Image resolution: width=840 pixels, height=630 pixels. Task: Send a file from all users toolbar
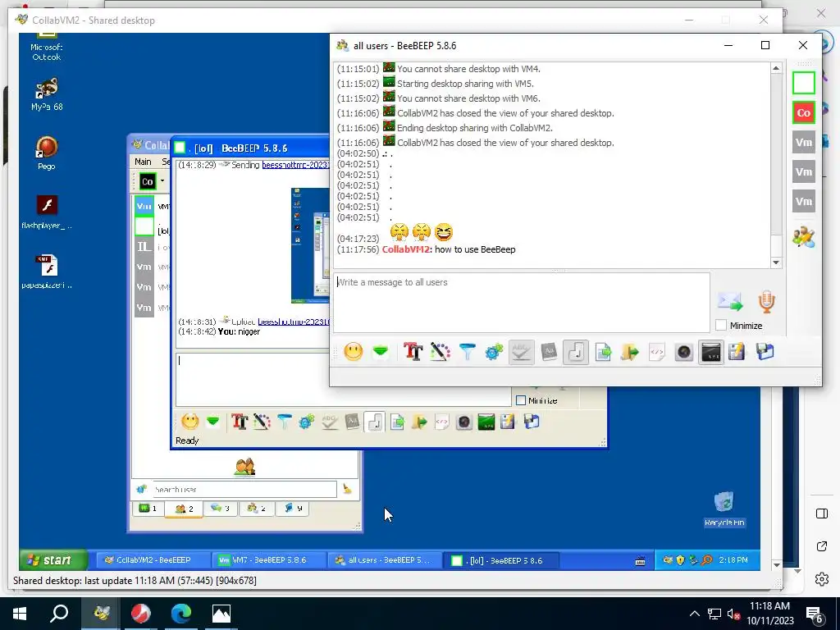(603, 352)
